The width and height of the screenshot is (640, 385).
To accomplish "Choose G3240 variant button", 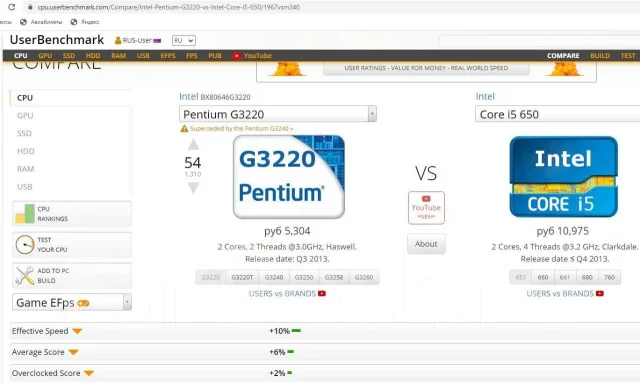I will tap(274, 277).
